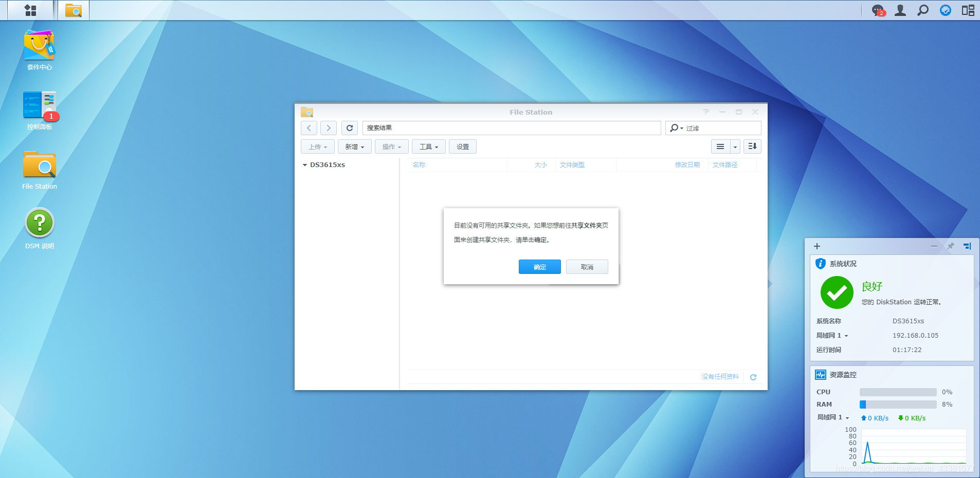Image resolution: width=980 pixels, height=478 pixels.
Task: Open the user account options icon
Action: tap(900, 10)
